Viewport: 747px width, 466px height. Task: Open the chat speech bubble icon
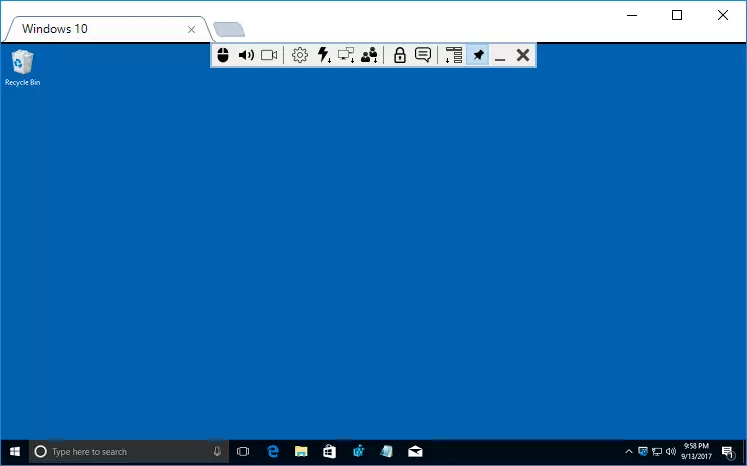(x=423, y=56)
